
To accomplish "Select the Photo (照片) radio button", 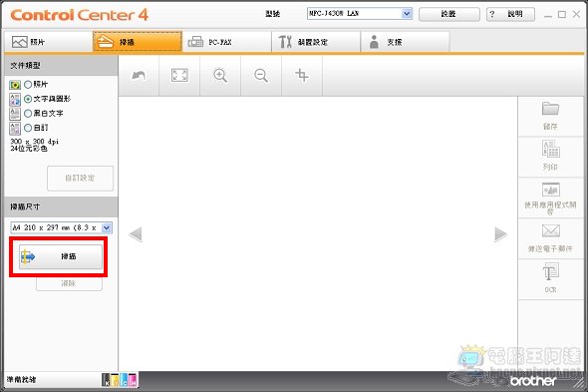I will (28, 85).
